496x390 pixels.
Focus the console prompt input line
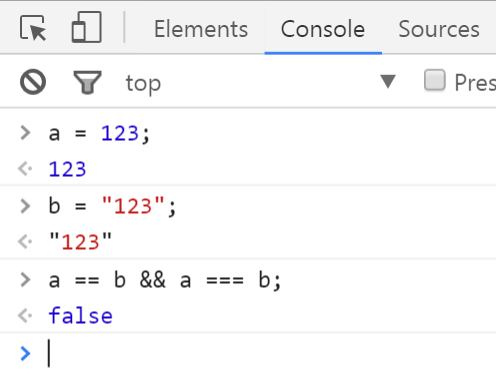click(x=248, y=353)
